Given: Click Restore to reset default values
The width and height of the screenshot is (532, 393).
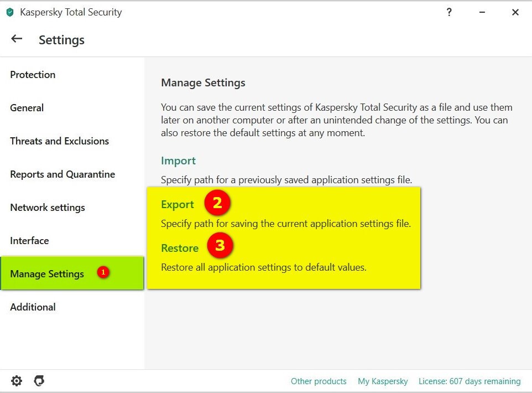Looking at the screenshot, I should (180, 248).
